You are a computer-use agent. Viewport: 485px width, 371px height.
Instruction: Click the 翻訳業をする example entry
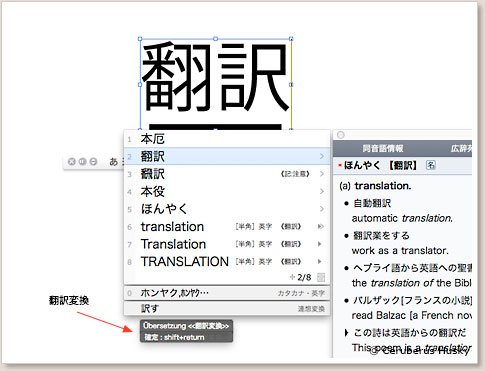(381, 235)
